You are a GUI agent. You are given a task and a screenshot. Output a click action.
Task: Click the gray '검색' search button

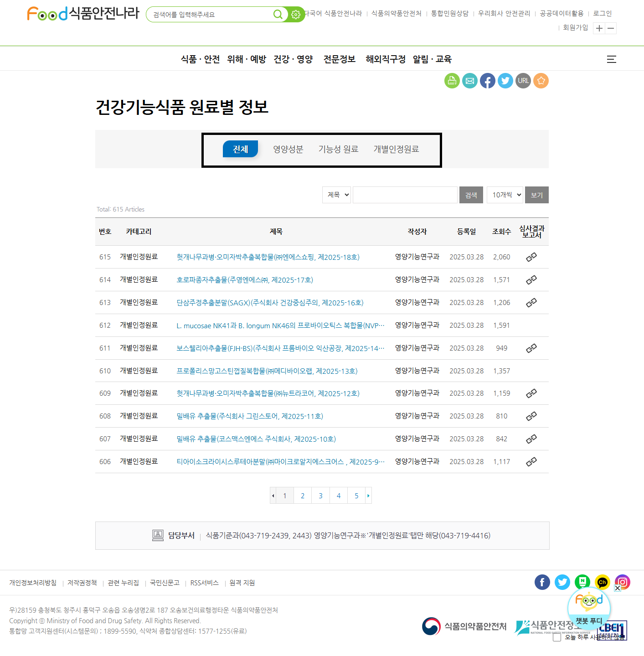coord(471,195)
